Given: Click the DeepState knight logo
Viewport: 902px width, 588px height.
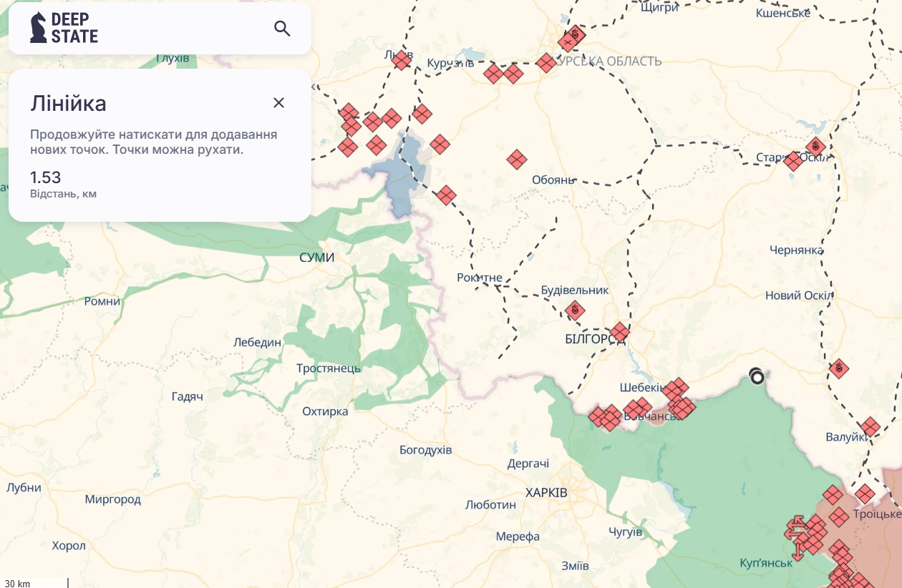Looking at the screenshot, I should [38, 28].
